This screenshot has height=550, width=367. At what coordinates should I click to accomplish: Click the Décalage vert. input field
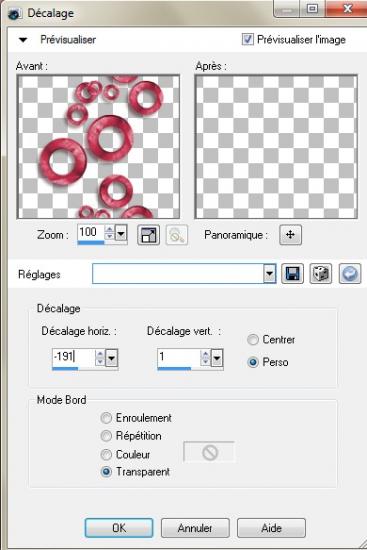(x=179, y=357)
